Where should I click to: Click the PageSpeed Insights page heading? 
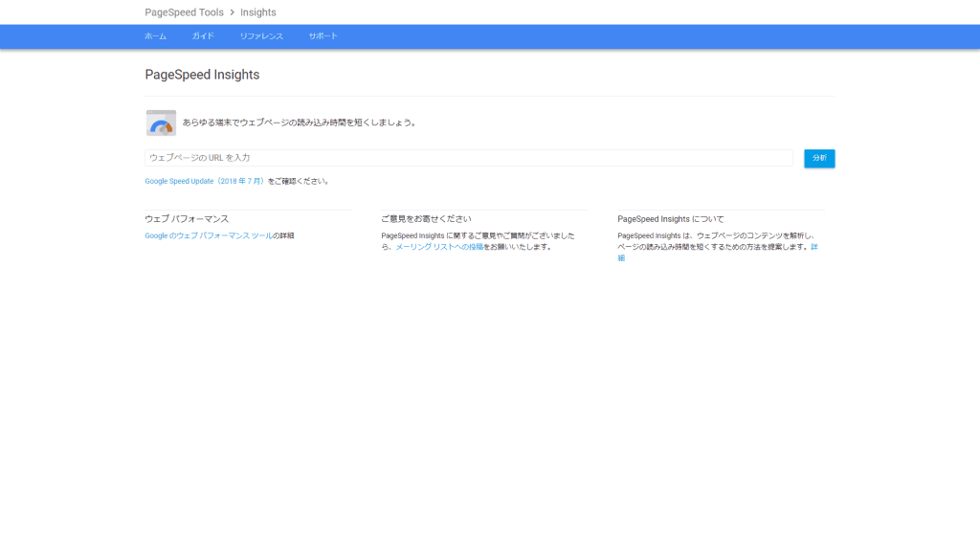202,75
